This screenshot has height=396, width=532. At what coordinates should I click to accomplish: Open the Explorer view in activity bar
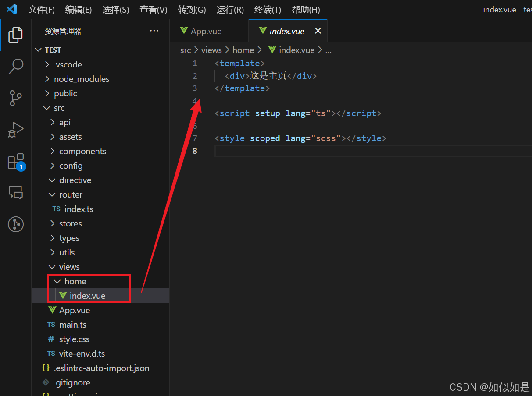click(15, 35)
